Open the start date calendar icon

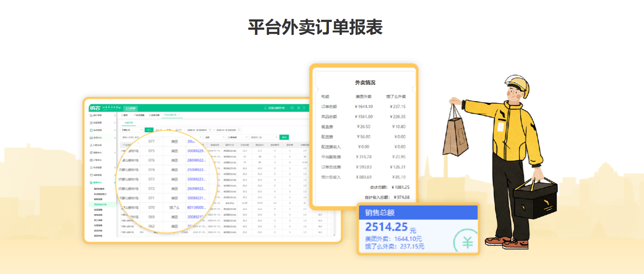pyautogui.click(x=210, y=130)
